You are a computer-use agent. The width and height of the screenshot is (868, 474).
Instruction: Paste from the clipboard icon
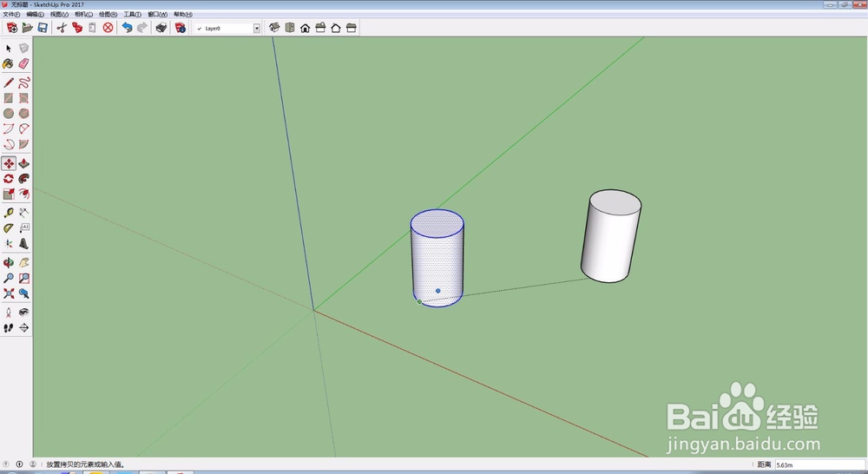click(x=93, y=28)
